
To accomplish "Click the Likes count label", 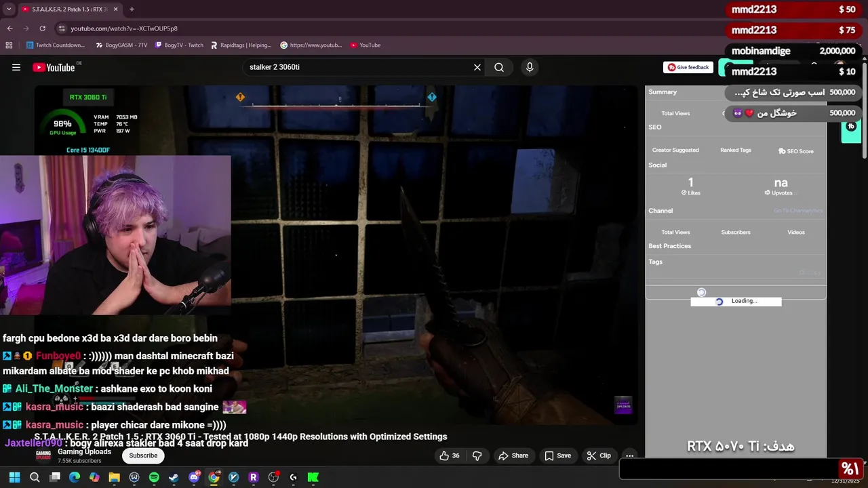I will 690,192.
